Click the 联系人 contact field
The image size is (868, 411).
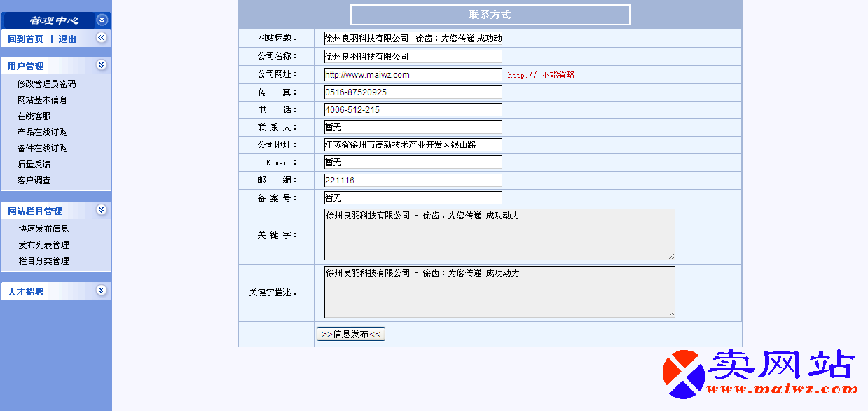tap(413, 127)
